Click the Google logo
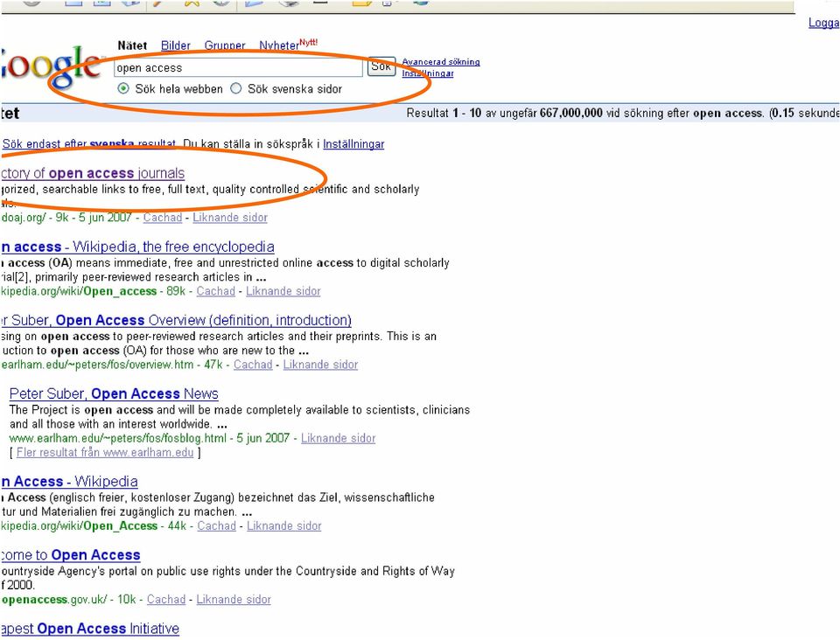Viewport: 840px width, 640px height. (x=51, y=66)
